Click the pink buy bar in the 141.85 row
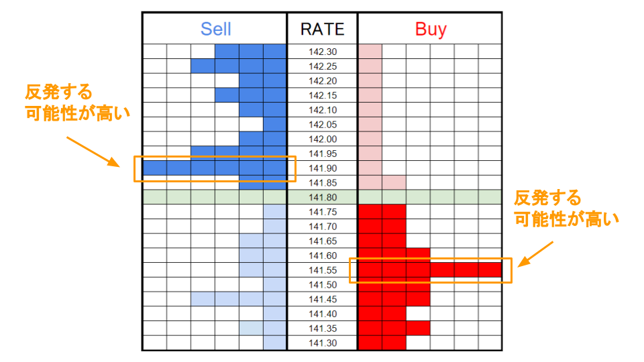 pos(382,182)
